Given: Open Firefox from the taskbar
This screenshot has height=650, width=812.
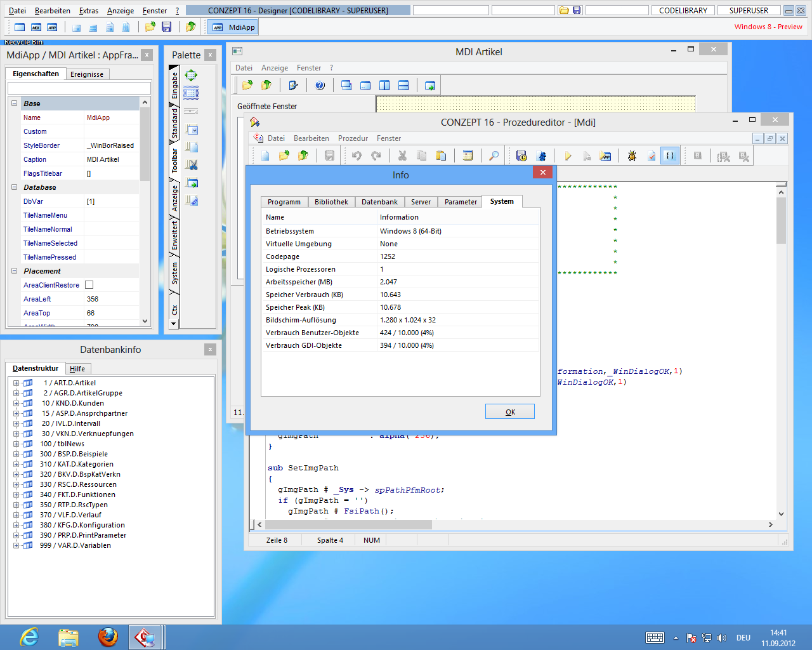Looking at the screenshot, I should coord(108,637).
